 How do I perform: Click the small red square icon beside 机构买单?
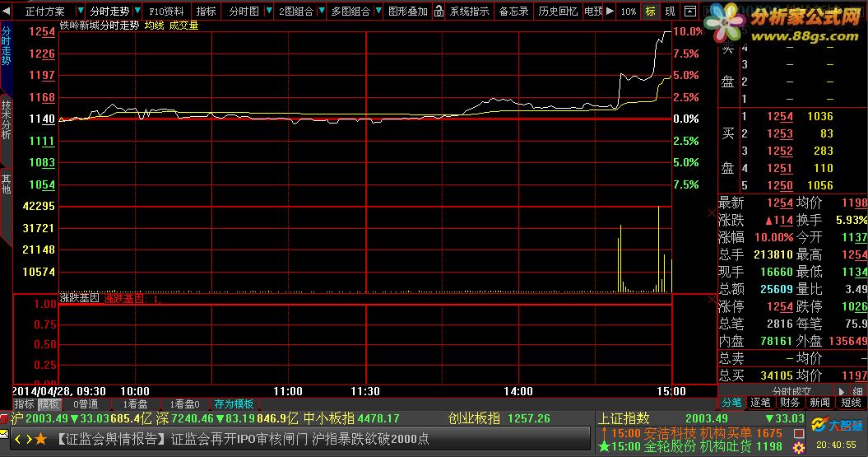tap(798, 433)
